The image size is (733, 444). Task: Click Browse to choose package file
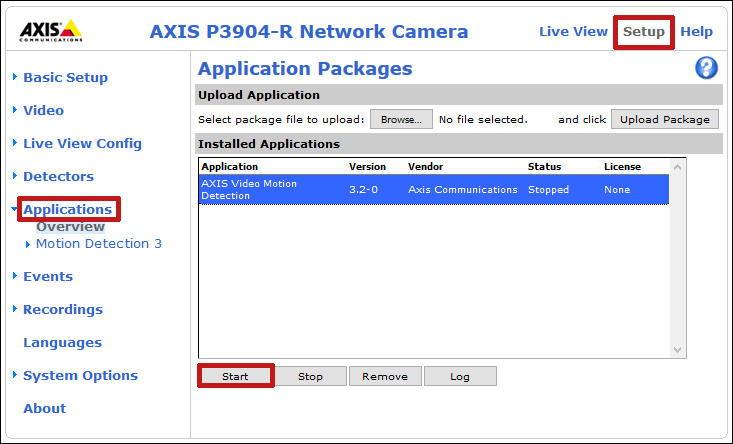pos(401,119)
